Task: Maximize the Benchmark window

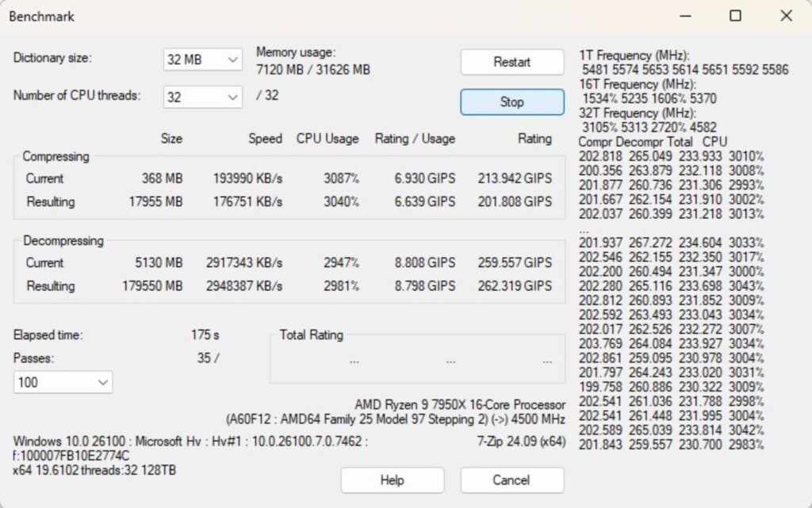Action: [735, 16]
